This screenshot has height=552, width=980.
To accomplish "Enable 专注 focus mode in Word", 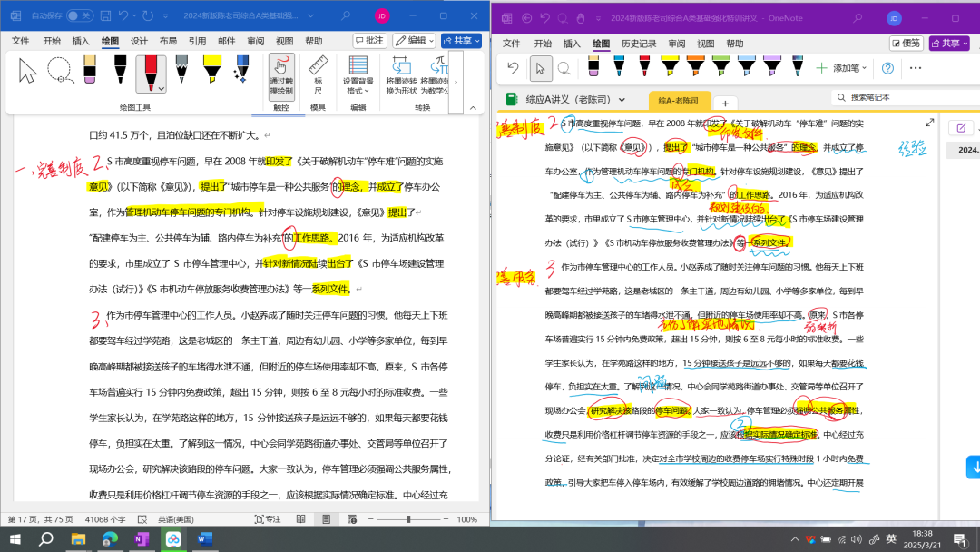I will pos(268,519).
